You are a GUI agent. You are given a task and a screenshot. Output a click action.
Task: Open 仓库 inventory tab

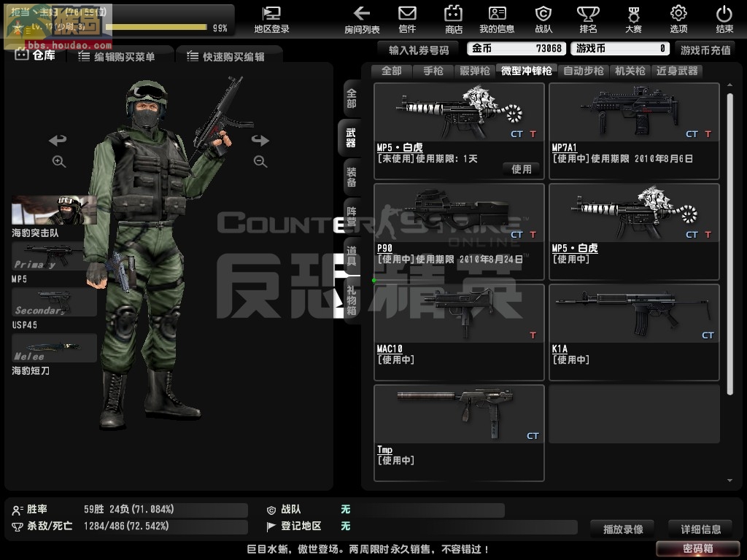36,55
